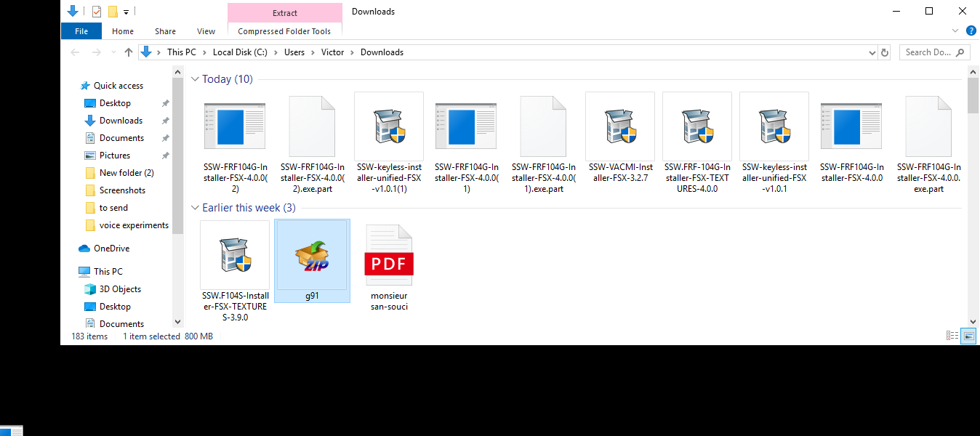The height and width of the screenshot is (436, 980).
Task: Click the Users breadcrumb in the address bar
Action: tap(294, 52)
